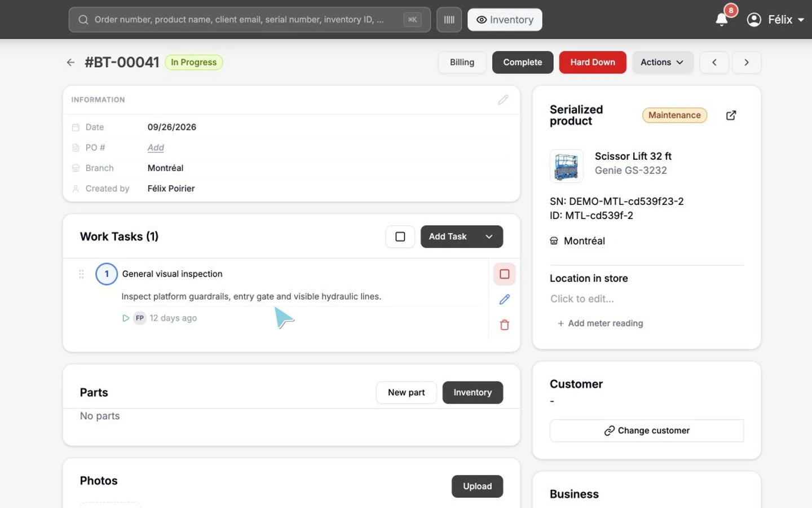Open the Billing section

pos(462,62)
